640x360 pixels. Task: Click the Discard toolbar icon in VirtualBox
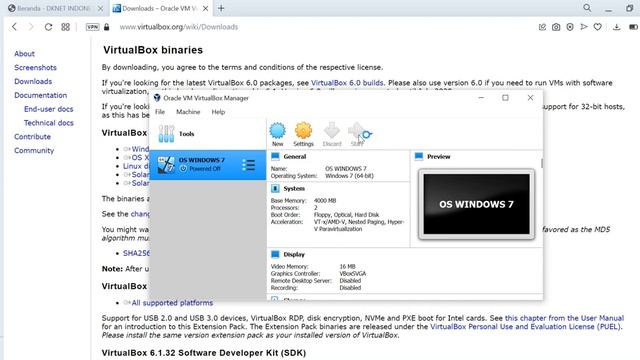(x=331, y=131)
